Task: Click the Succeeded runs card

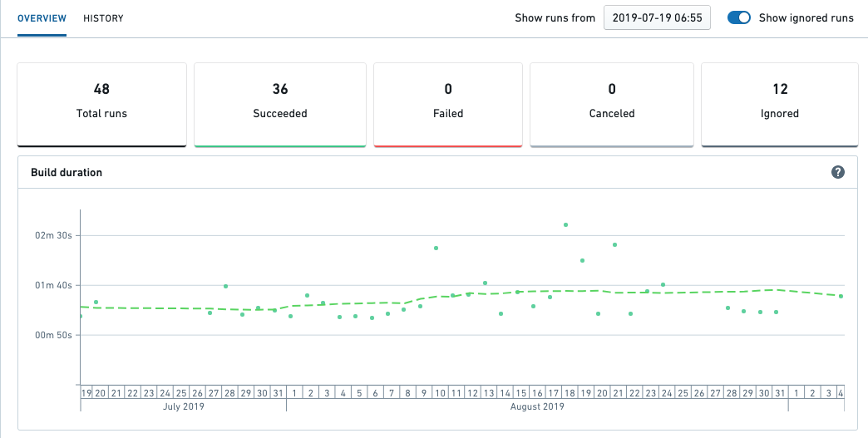Action: tap(280, 105)
